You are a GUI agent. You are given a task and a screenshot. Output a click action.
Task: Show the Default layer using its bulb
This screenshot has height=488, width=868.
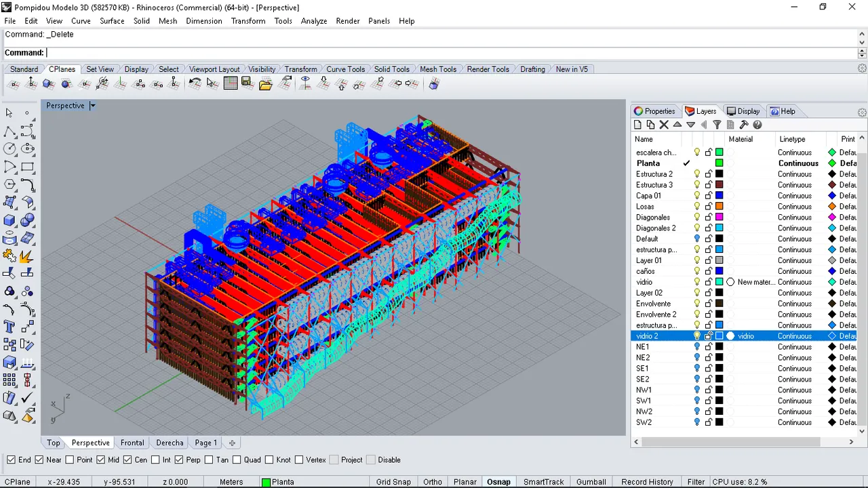697,239
